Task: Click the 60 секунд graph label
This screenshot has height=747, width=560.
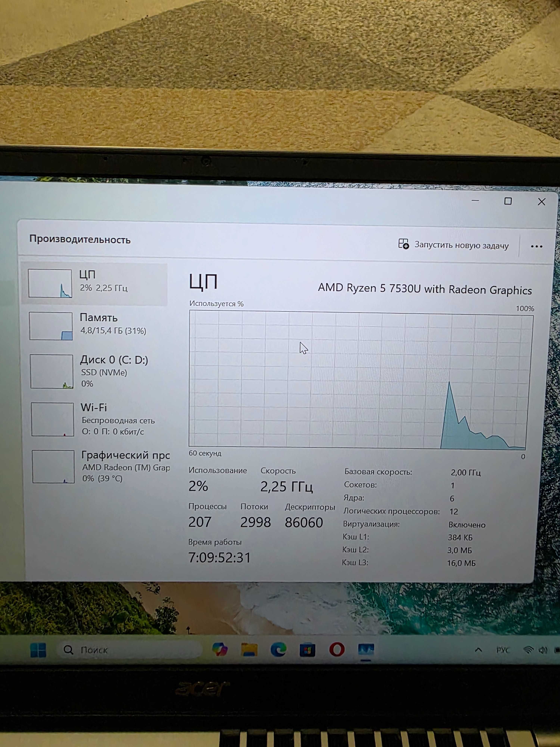Action: 205,453
